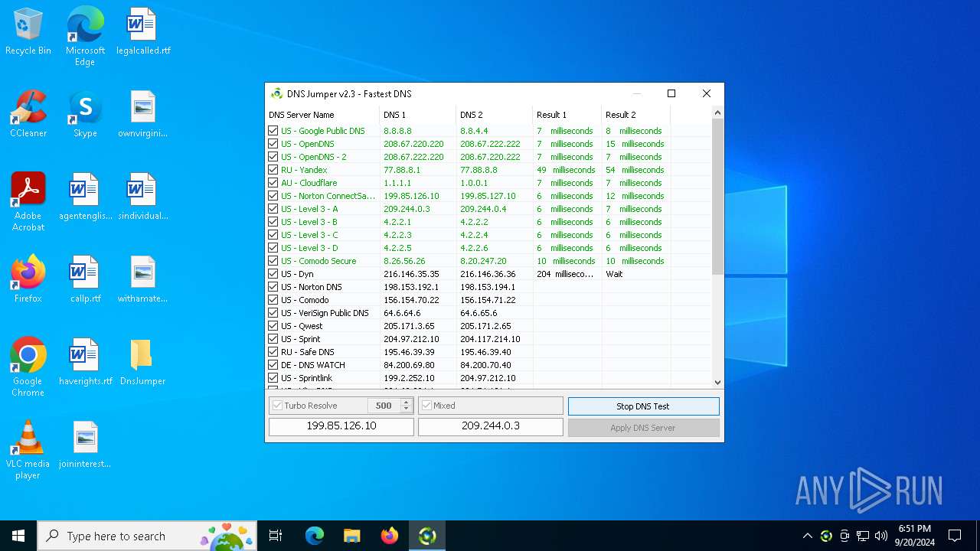The height and width of the screenshot is (551, 980).
Task: Open Edge from the taskbar
Action: click(315, 536)
